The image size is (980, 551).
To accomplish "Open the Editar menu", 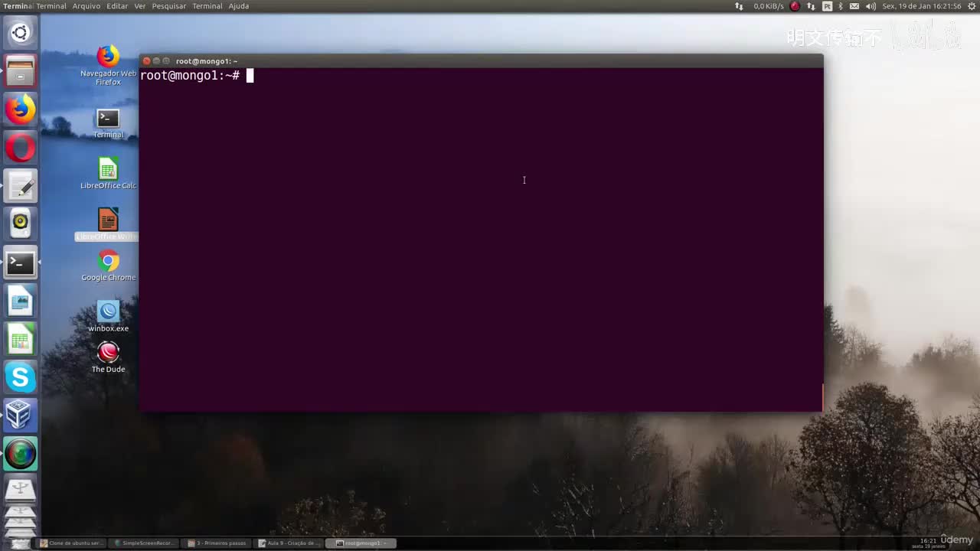I will (117, 6).
